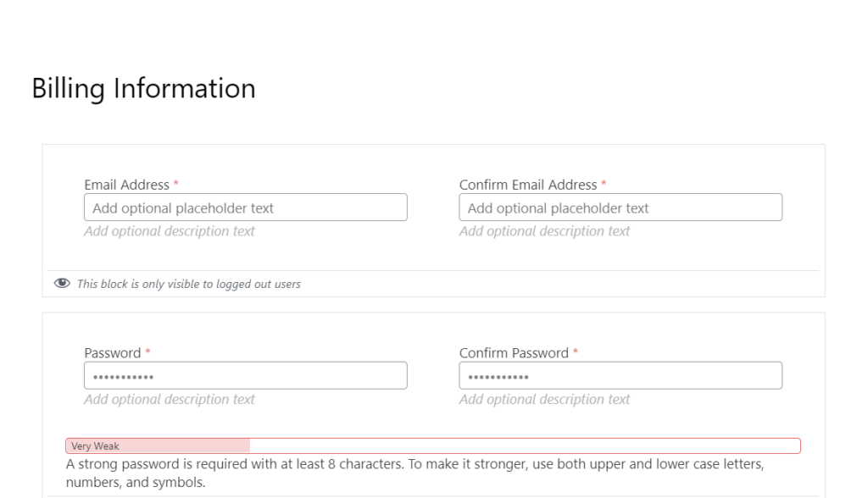
Task: Select the Billing Information heading
Action: 143,89
